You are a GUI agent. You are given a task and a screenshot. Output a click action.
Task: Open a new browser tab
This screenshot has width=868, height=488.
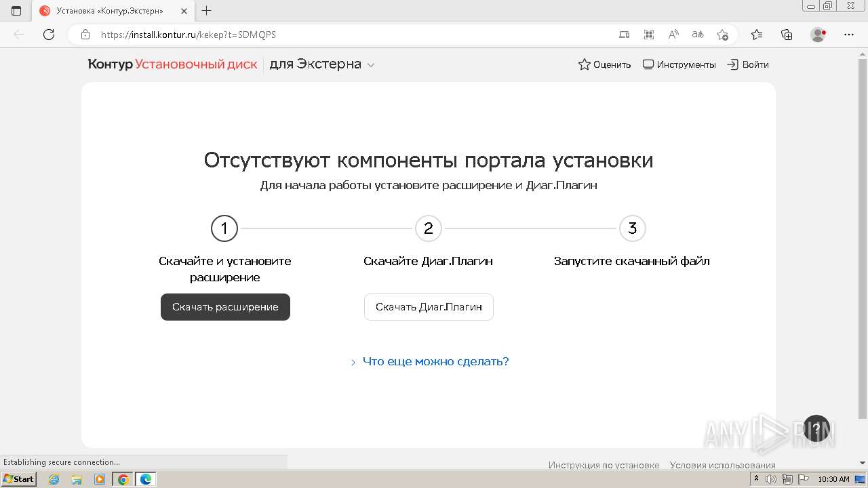click(207, 11)
